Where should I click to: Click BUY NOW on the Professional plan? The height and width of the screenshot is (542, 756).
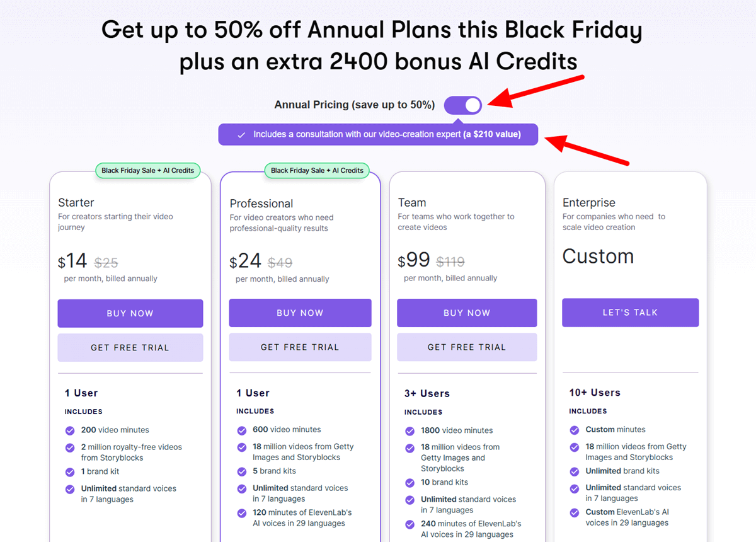pos(300,313)
